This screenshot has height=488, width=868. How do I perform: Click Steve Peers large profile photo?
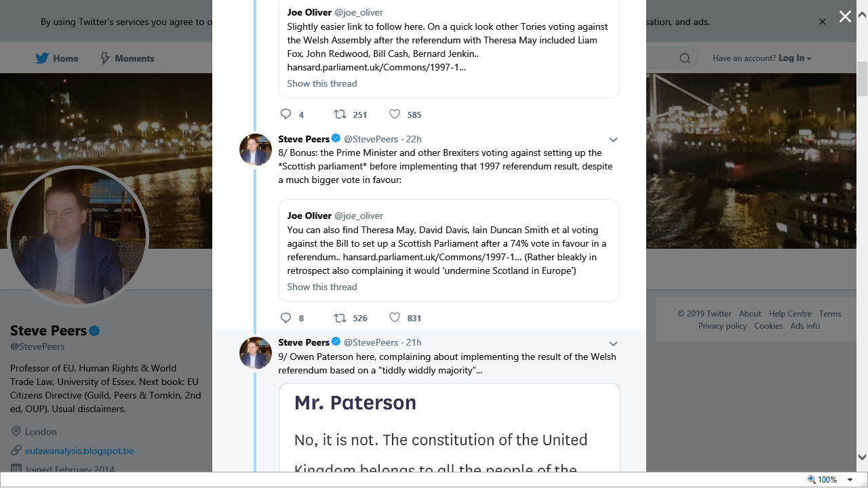click(x=77, y=237)
